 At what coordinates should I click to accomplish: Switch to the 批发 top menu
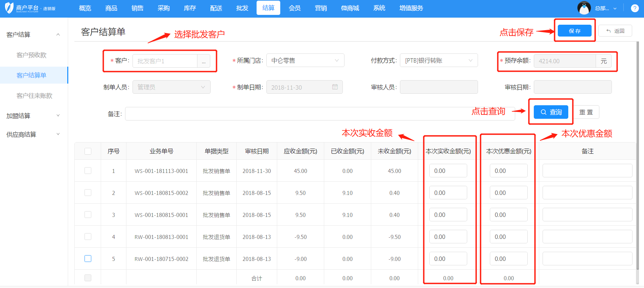(242, 8)
